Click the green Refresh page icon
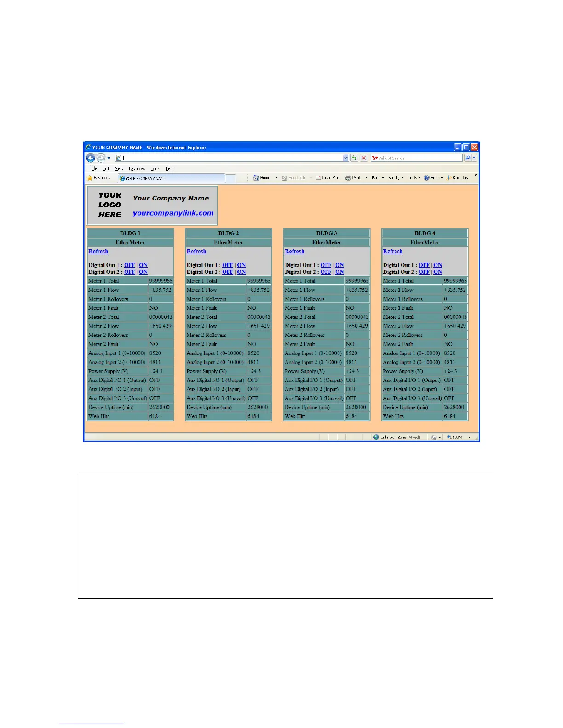The image size is (563, 728). point(354,158)
